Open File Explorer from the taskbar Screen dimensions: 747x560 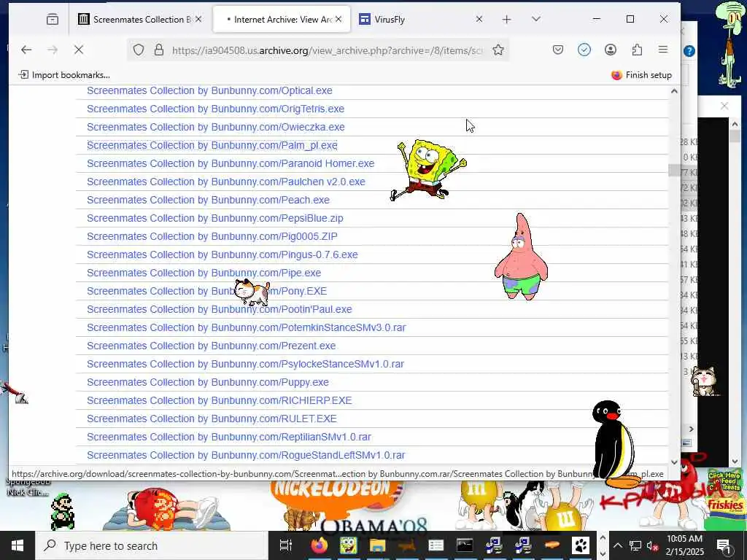tap(378, 545)
